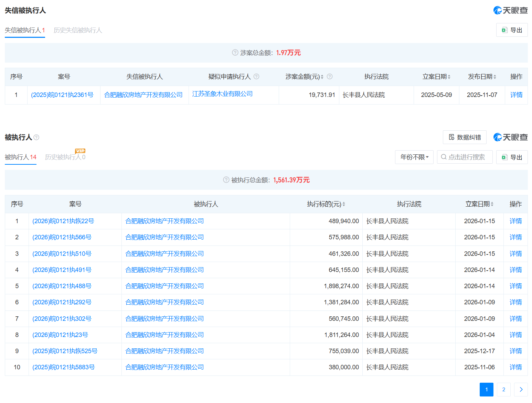This screenshot has width=532, height=403.
Task: Sort 被执行人 table by 立案日期 arrows
Action: pyautogui.click(x=492, y=204)
